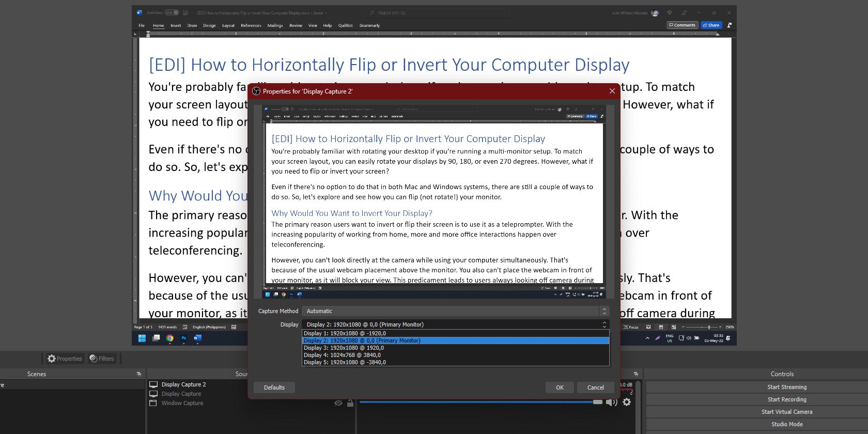Confirm Properties dialog with OK
Image resolution: width=868 pixels, height=434 pixels.
tap(560, 388)
